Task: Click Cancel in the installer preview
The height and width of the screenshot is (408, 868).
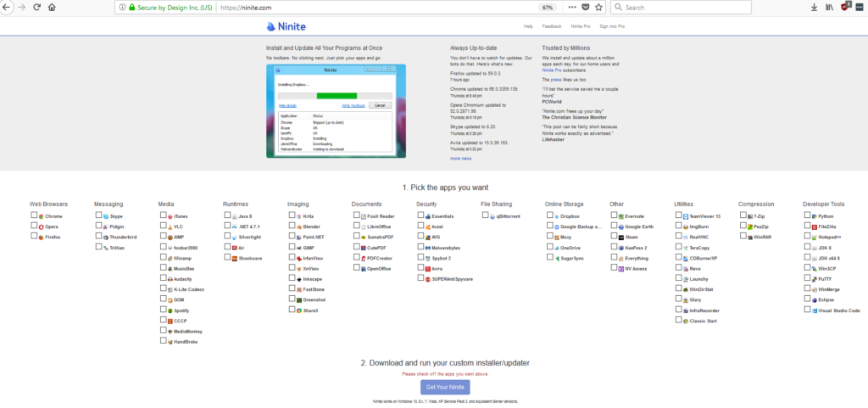Action: 380,105
